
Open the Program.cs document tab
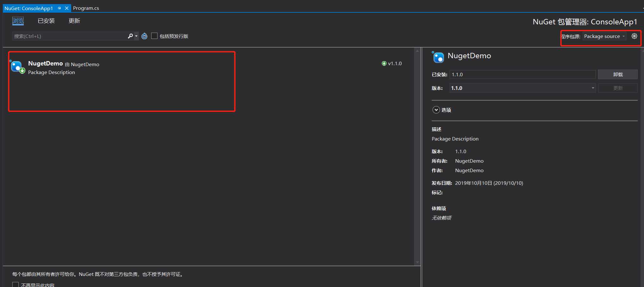pyautogui.click(x=86, y=8)
